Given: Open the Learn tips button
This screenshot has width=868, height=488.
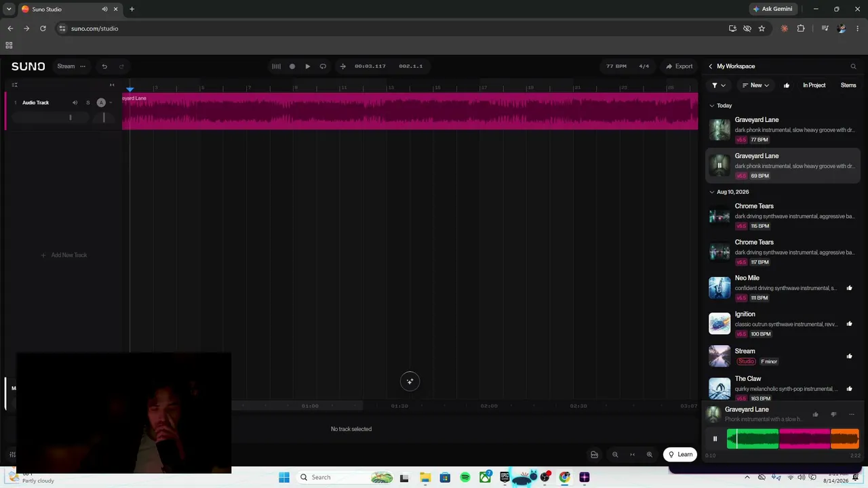Looking at the screenshot, I should (x=680, y=454).
